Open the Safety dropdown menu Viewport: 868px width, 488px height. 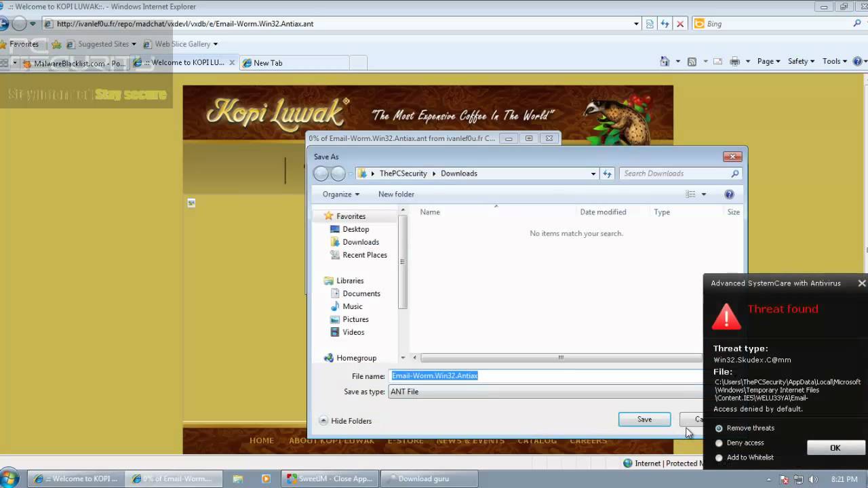pos(802,61)
